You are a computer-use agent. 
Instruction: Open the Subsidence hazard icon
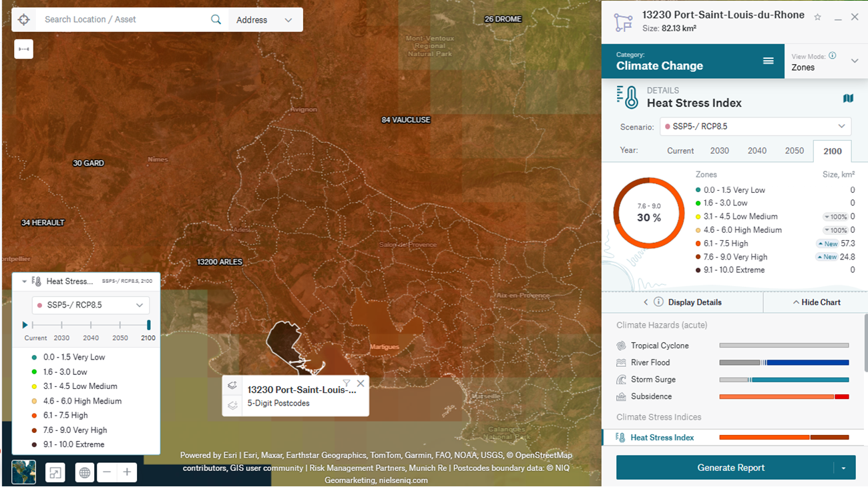[620, 396]
